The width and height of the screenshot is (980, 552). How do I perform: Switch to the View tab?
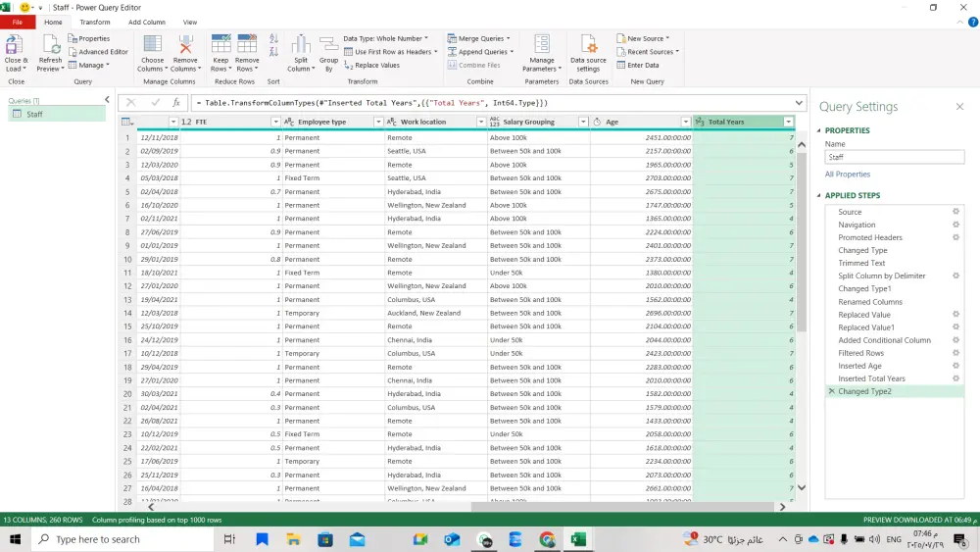pos(190,22)
